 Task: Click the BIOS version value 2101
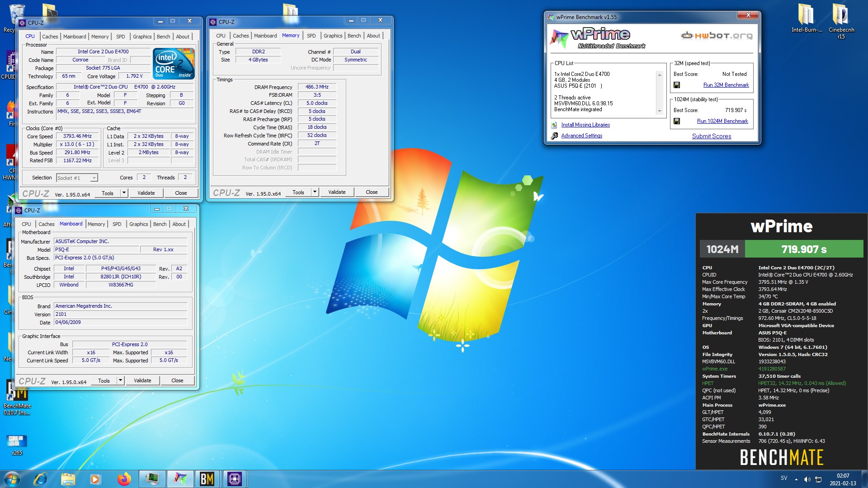pos(121,314)
